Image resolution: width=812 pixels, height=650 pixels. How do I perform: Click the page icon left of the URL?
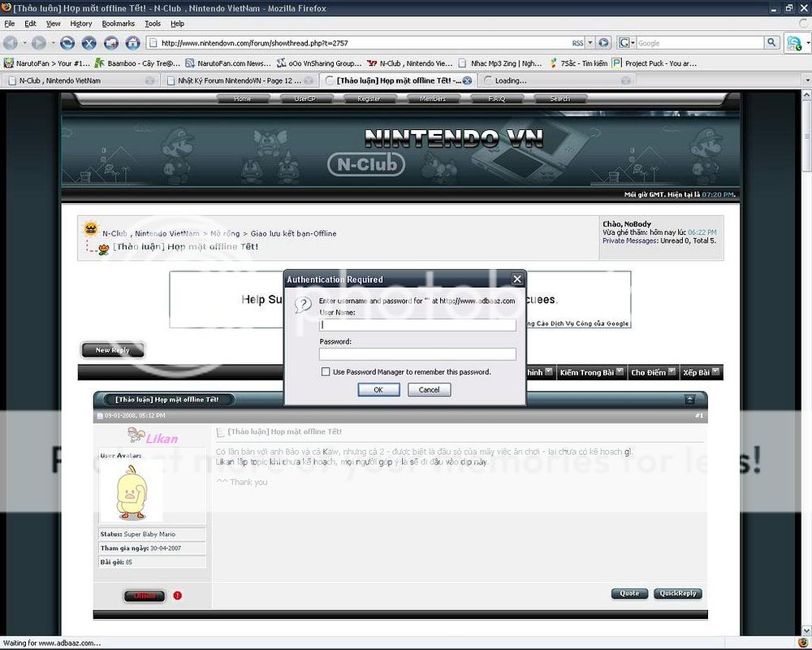[153, 43]
